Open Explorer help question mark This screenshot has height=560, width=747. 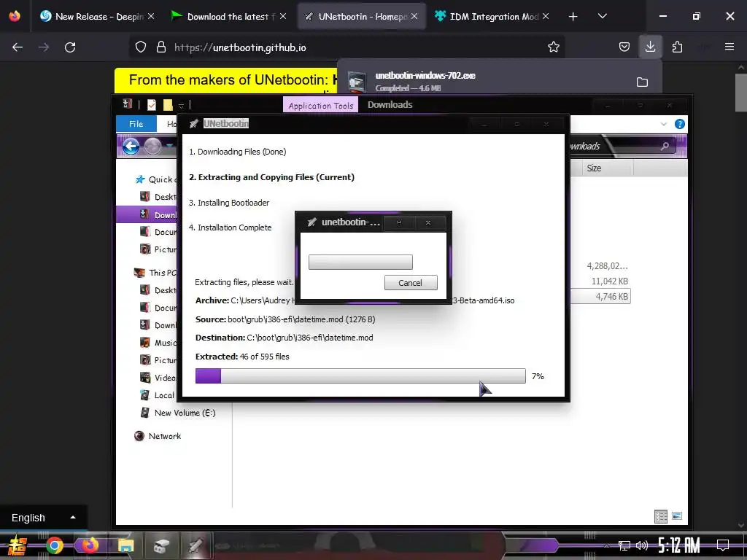click(680, 124)
